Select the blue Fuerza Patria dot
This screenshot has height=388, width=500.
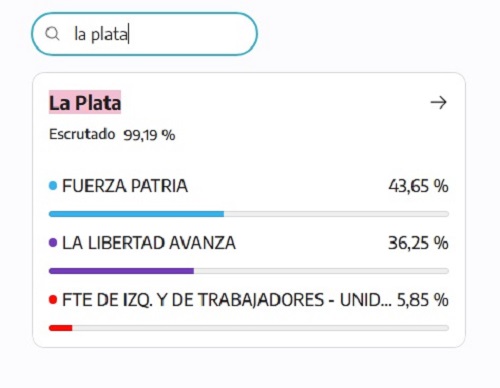[x=53, y=186]
